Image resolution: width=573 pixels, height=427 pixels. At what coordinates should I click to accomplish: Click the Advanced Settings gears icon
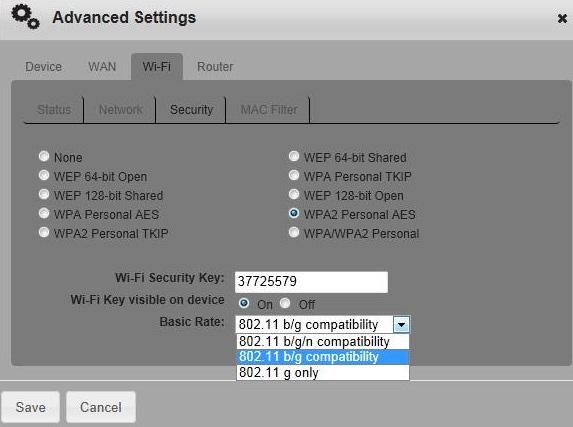[25, 16]
